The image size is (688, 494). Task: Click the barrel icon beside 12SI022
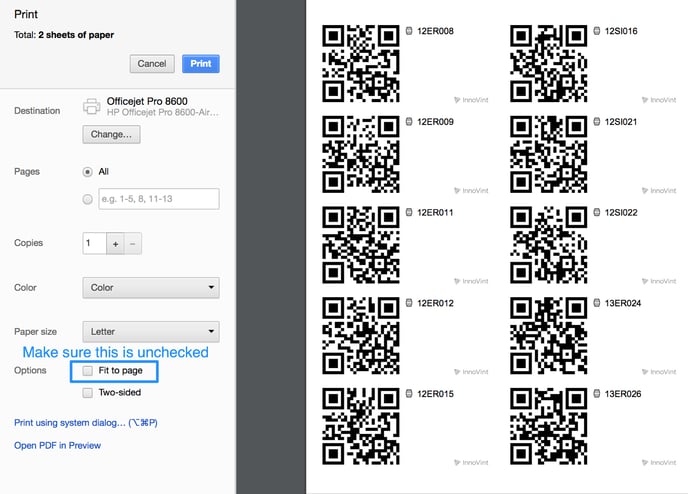[x=597, y=212]
